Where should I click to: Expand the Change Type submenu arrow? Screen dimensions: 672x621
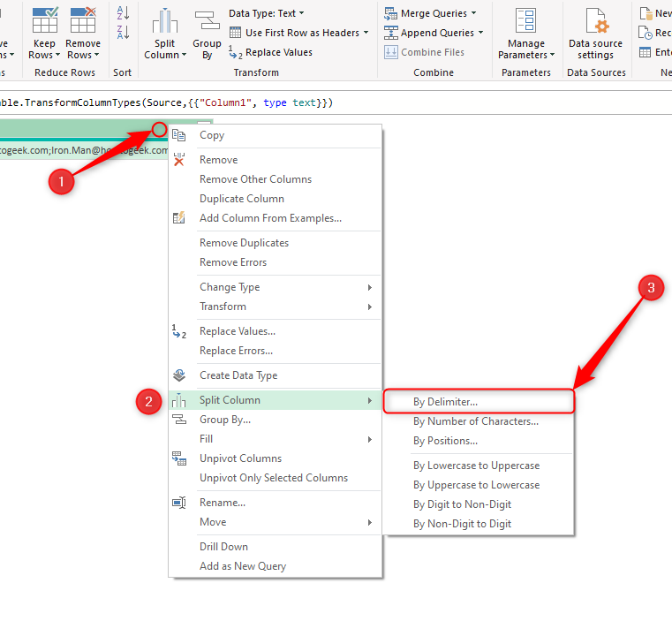[x=369, y=287]
